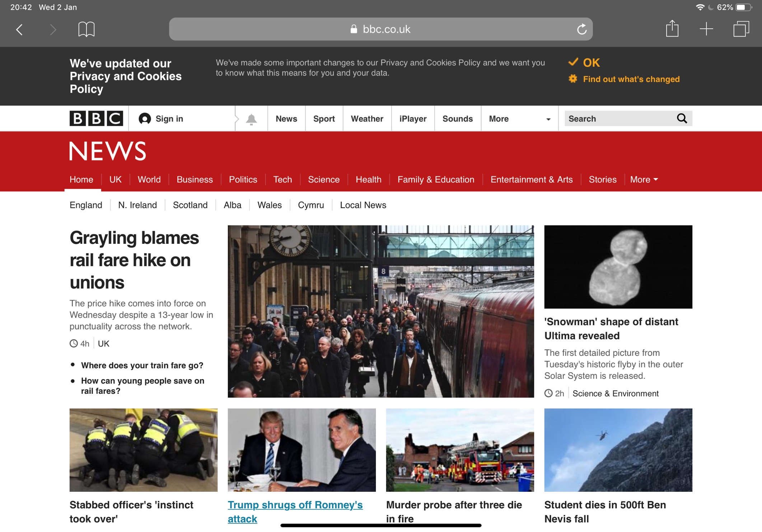Open the Health section
Viewport: 762px width, 532px height.
[368, 179]
